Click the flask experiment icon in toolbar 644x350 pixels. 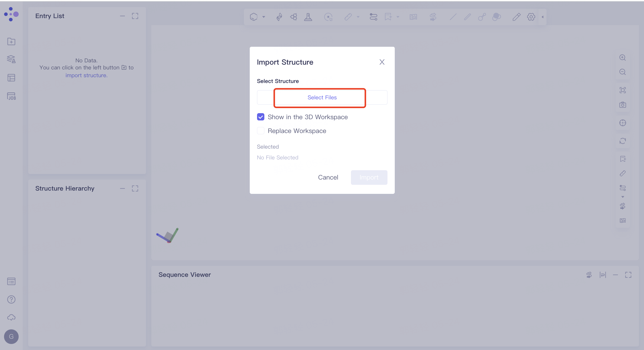(308, 17)
